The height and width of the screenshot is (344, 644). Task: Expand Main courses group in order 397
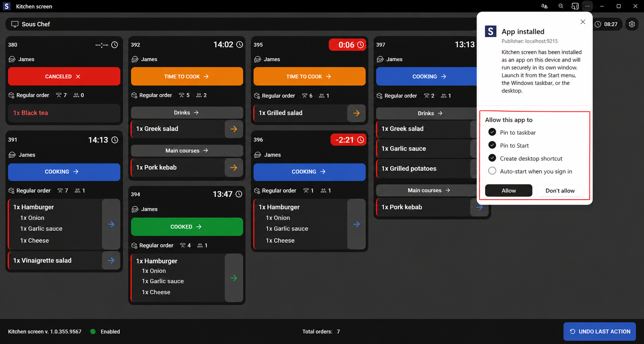click(x=429, y=190)
